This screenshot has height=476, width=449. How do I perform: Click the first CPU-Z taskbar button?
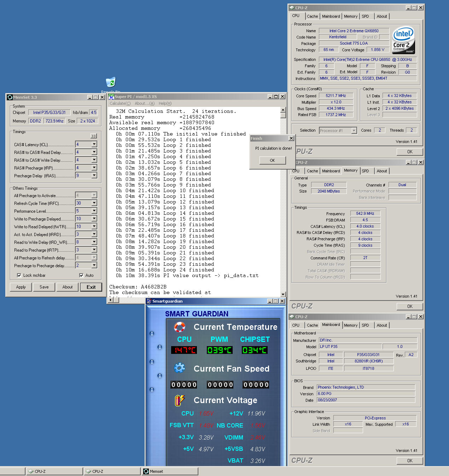tap(54, 471)
